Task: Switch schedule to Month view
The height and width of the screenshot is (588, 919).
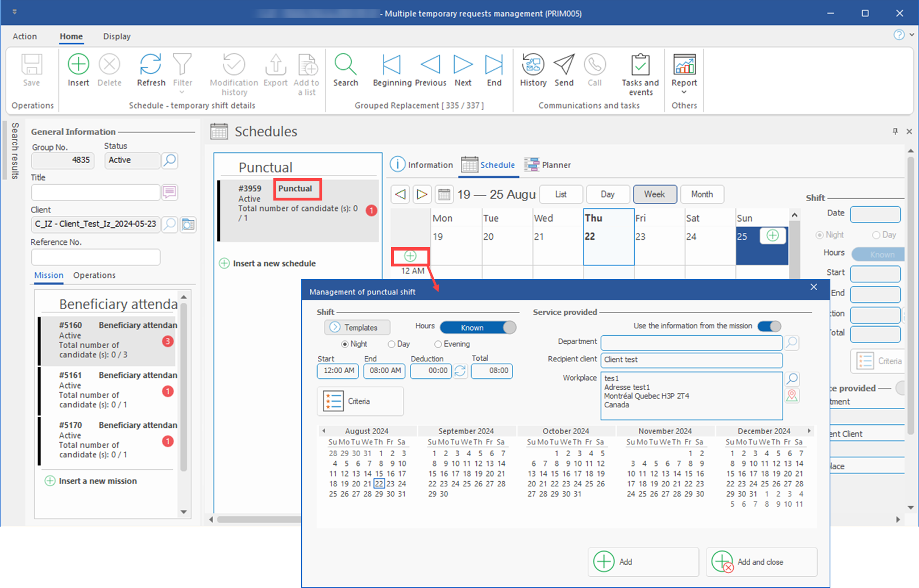Action: 702,194
